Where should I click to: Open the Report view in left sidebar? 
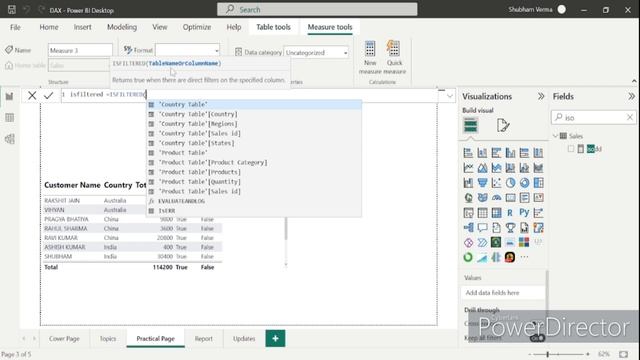click(9, 96)
